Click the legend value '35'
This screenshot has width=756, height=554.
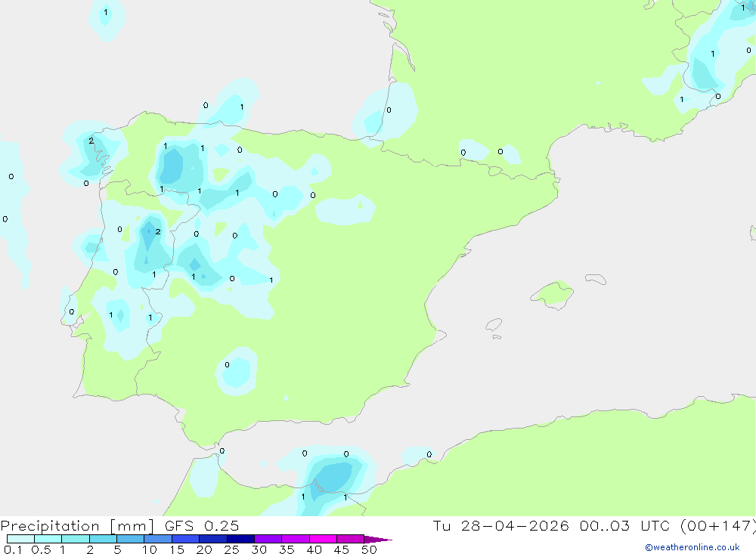coord(287,549)
